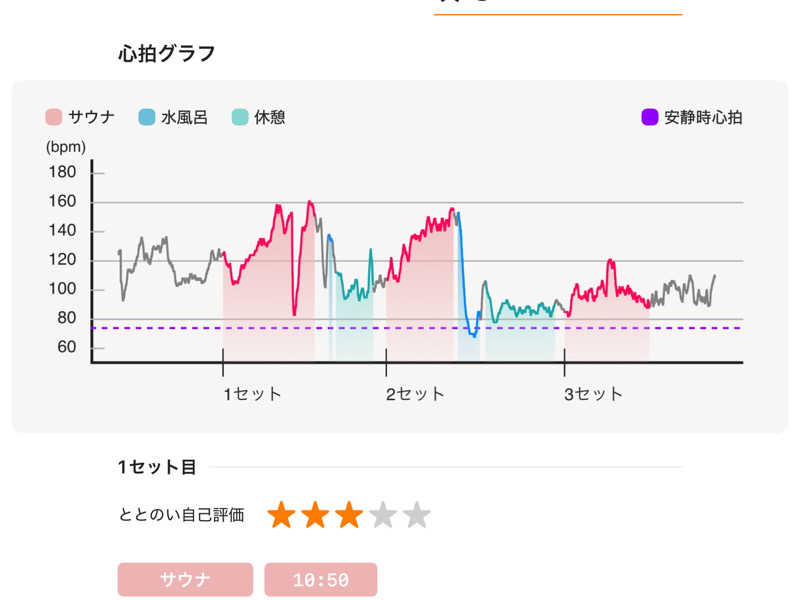This screenshot has height=600, width=800.
Task: Click the 1セット目 section heading
Action: click(x=157, y=467)
